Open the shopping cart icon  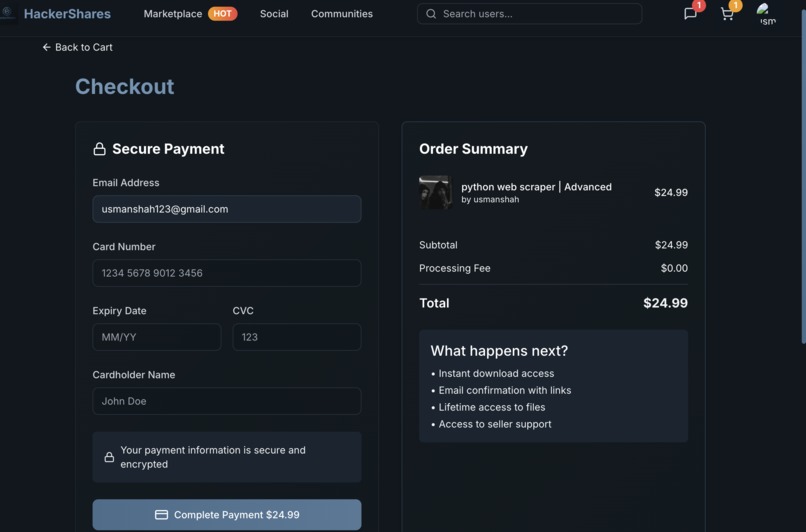[727, 14]
